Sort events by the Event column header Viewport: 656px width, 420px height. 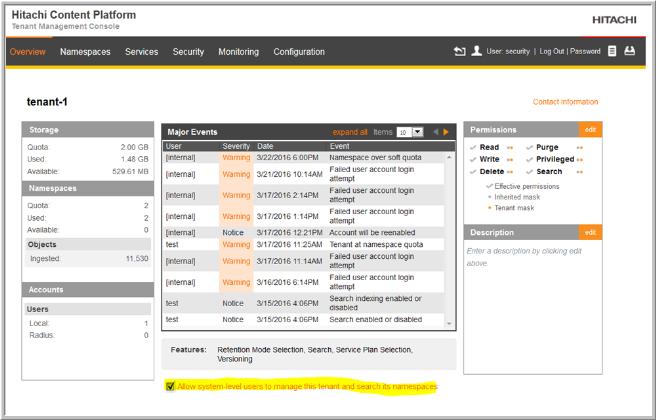[x=339, y=146]
